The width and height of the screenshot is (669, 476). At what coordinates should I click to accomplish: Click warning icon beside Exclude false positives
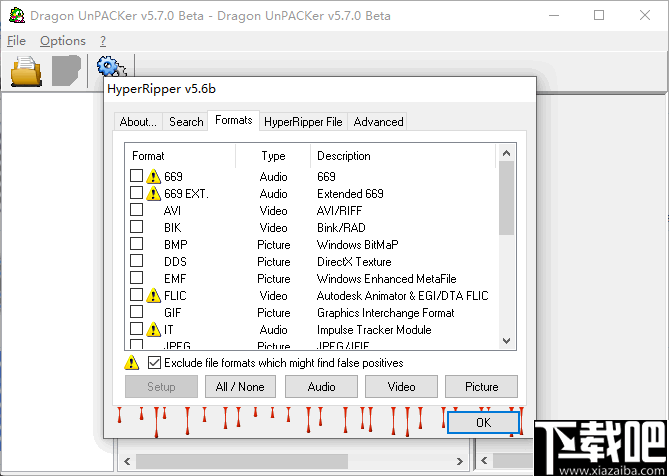[x=131, y=363]
